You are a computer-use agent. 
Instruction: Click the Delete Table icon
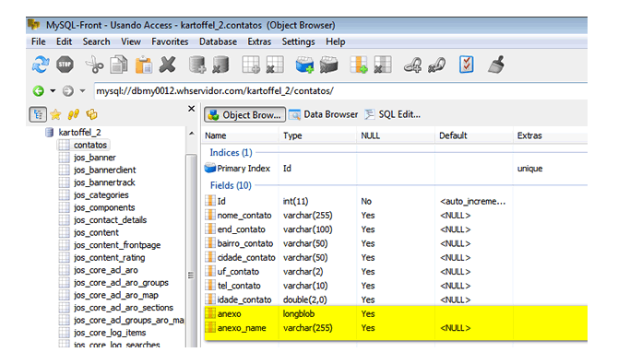click(275, 65)
